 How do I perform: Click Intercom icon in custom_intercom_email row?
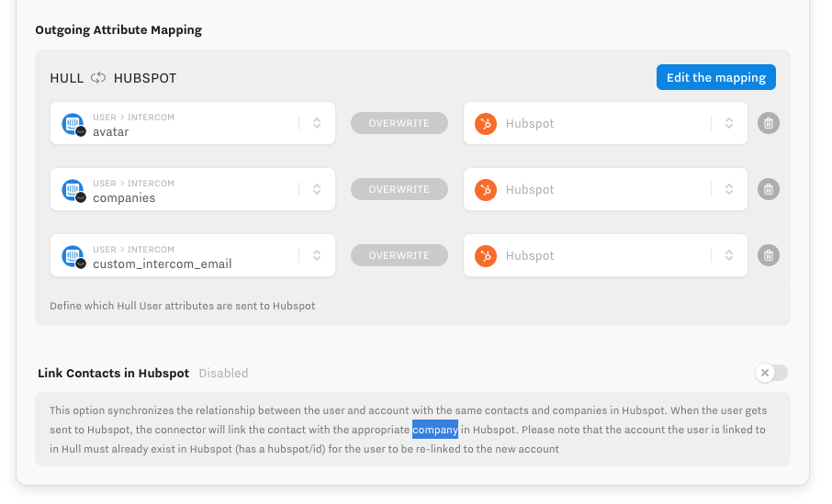73,256
